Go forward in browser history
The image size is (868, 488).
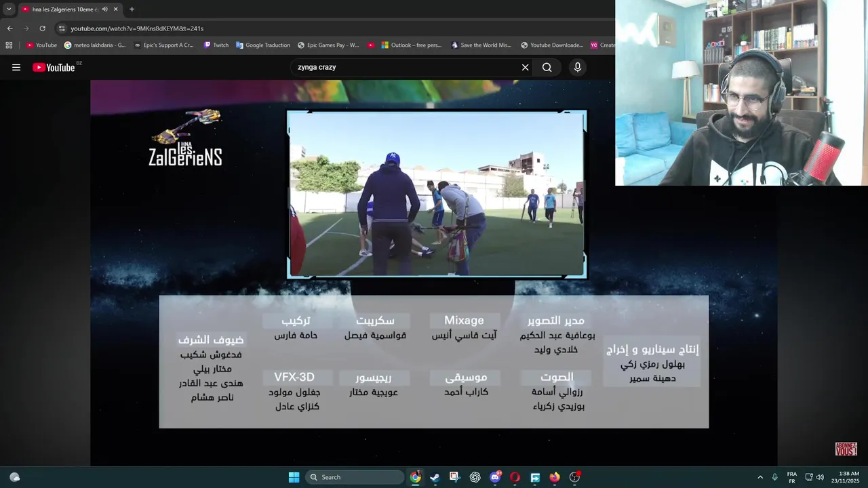pyautogui.click(x=26, y=28)
